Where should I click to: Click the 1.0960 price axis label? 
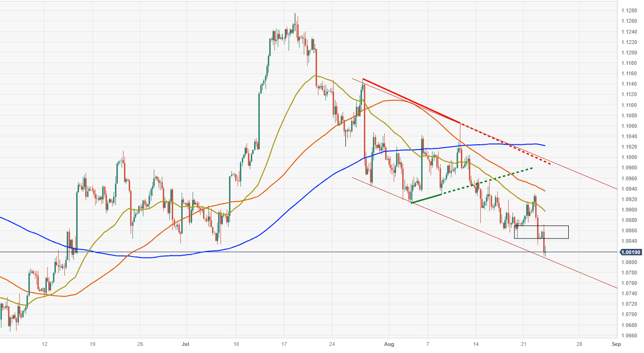click(x=630, y=178)
